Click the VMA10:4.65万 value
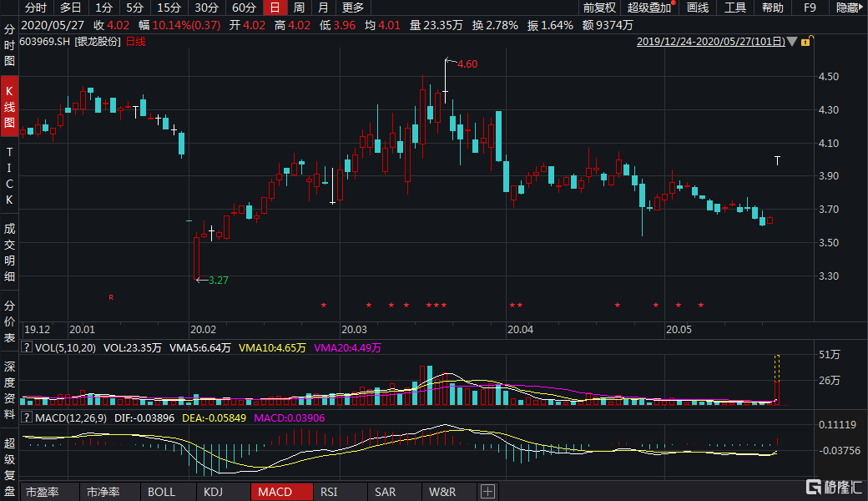Image resolution: width=868 pixels, height=501 pixels. click(272, 347)
